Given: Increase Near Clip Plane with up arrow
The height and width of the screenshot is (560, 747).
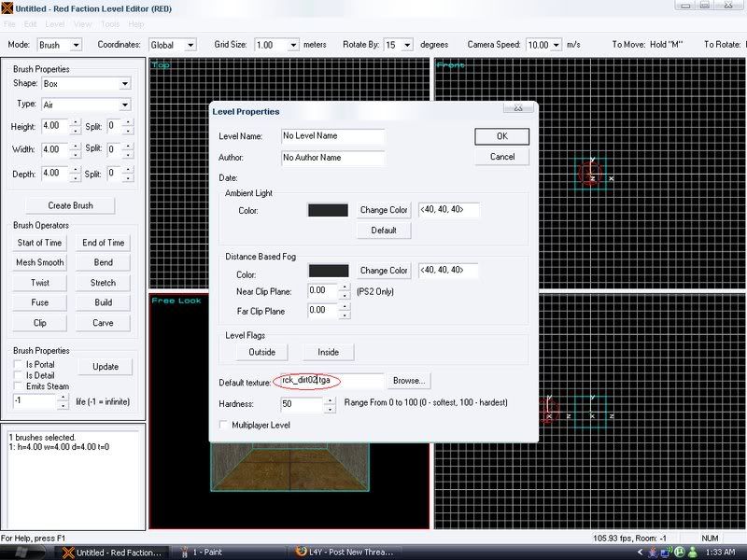Looking at the screenshot, I should click(344, 287).
